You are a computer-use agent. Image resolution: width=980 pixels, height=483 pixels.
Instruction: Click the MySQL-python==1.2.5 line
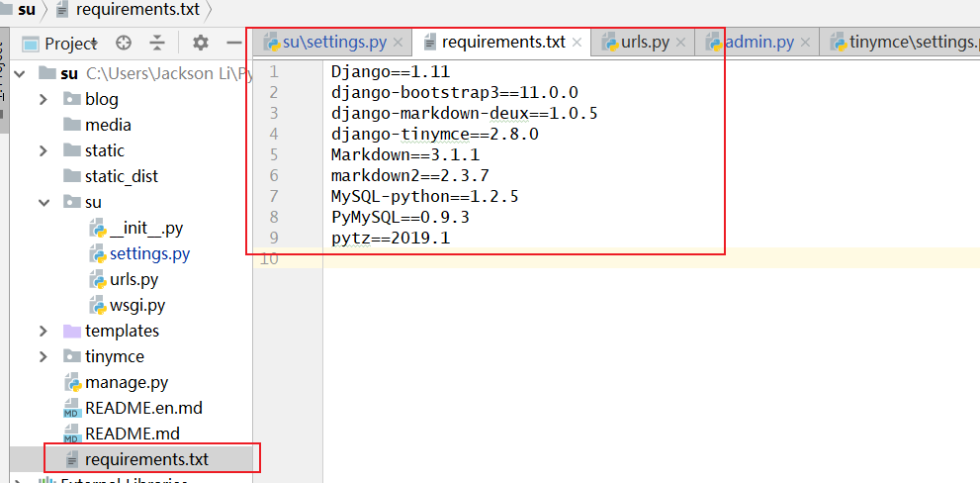click(425, 196)
